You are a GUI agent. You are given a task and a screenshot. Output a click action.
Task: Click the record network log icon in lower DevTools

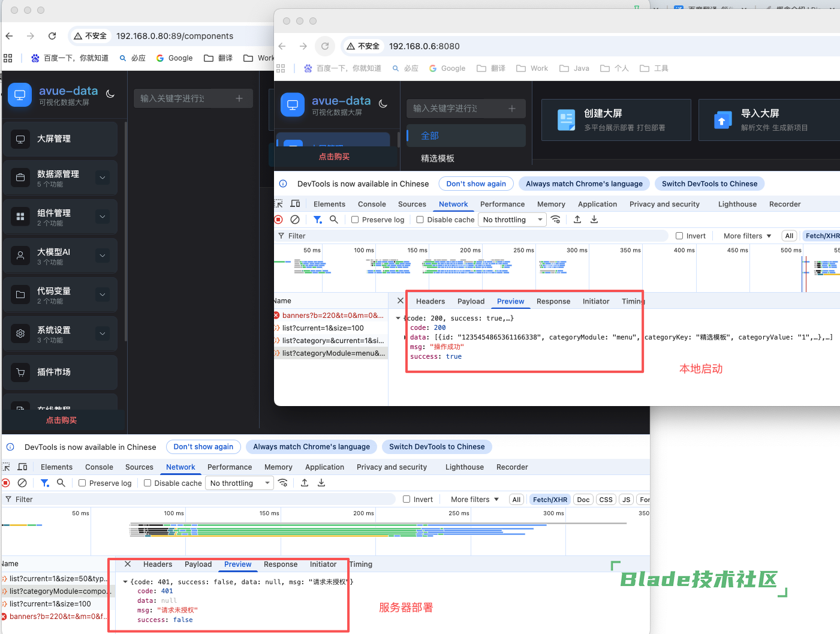coord(6,483)
